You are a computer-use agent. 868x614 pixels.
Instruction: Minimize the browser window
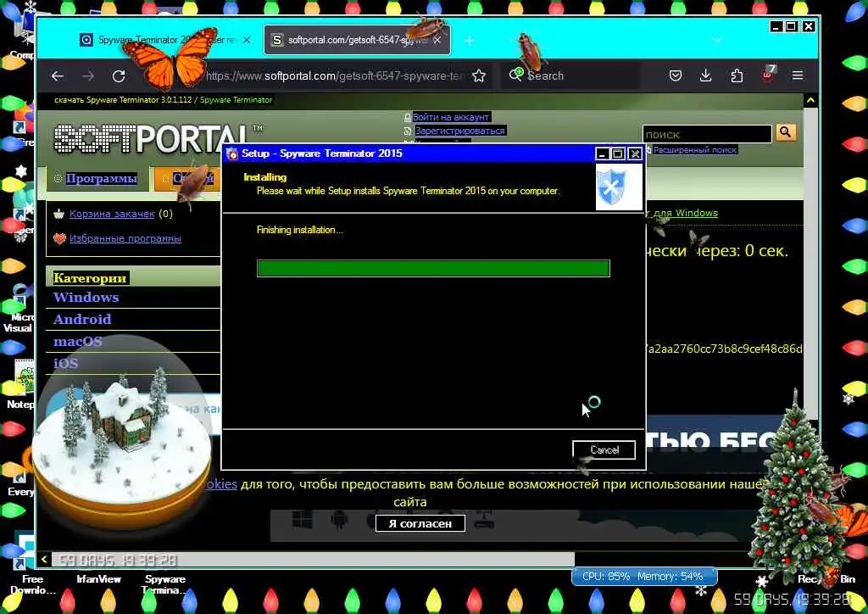776,26
